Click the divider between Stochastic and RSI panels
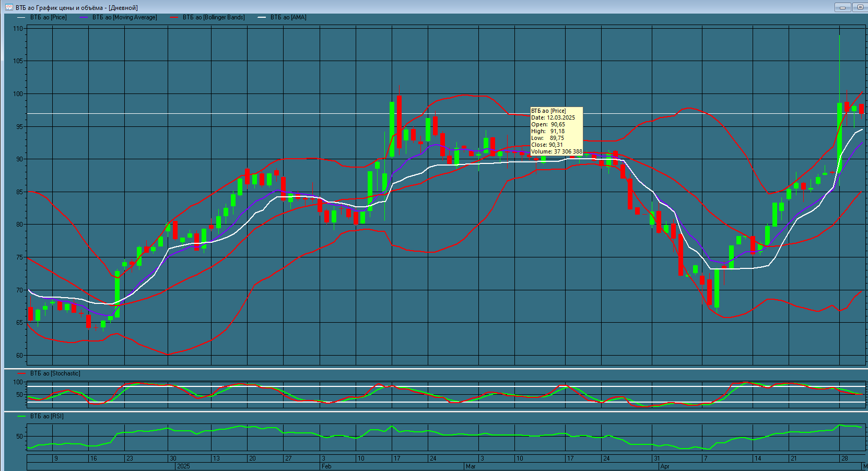 pyautogui.click(x=433, y=411)
